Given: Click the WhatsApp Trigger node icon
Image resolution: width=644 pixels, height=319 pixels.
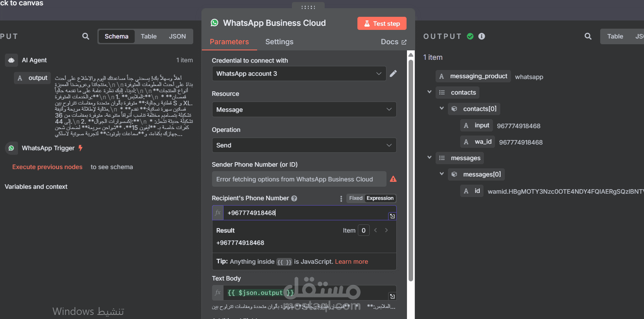Looking at the screenshot, I should pyautogui.click(x=11, y=148).
